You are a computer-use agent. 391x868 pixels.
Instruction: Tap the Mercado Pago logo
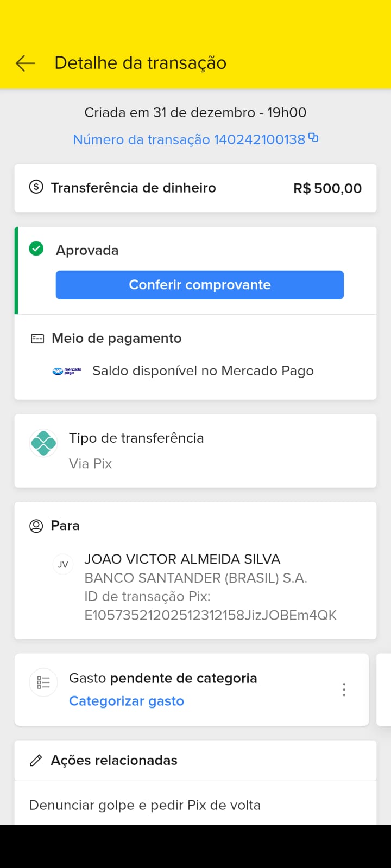tap(67, 371)
